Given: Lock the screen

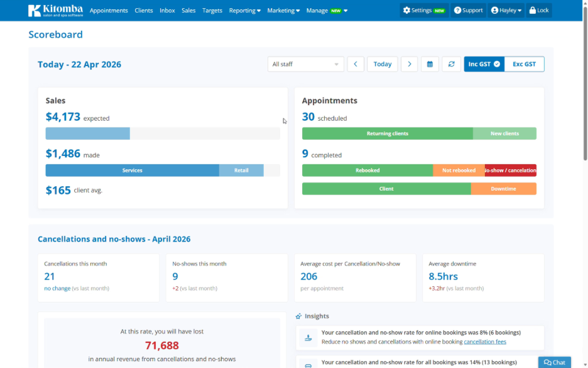Looking at the screenshot, I should [539, 11].
